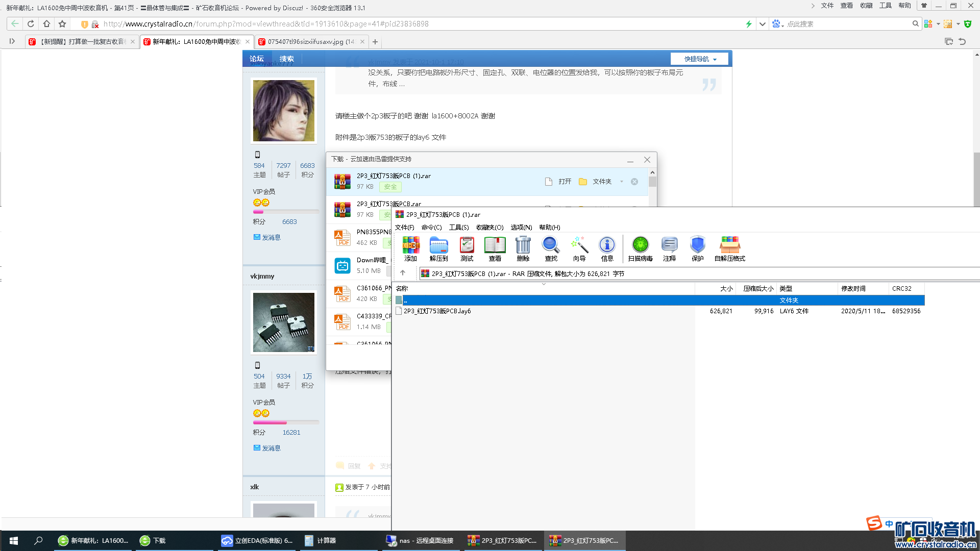Click the browser home icon

click(46, 23)
